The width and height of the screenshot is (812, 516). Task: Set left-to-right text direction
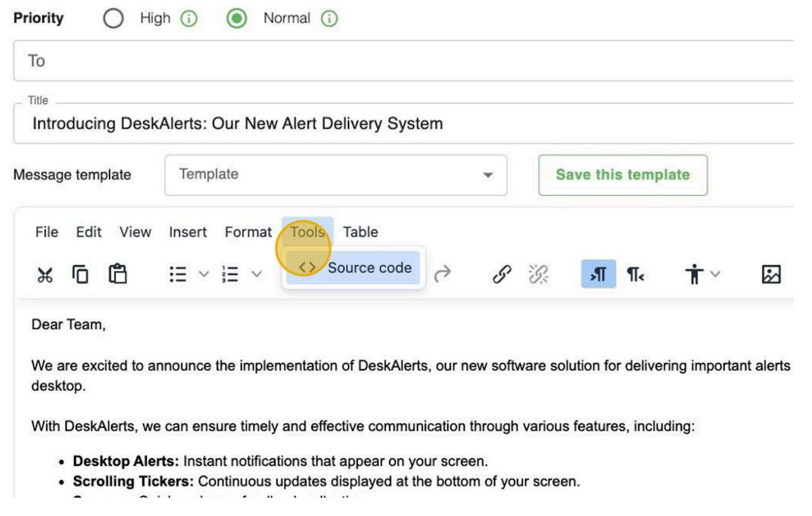tap(598, 274)
